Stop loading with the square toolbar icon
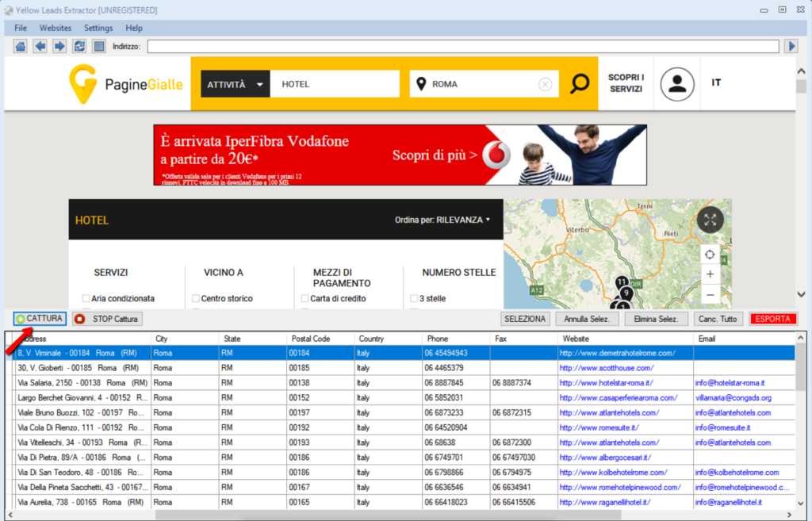This screenshot has height=521, width=812. pos(99,47)
